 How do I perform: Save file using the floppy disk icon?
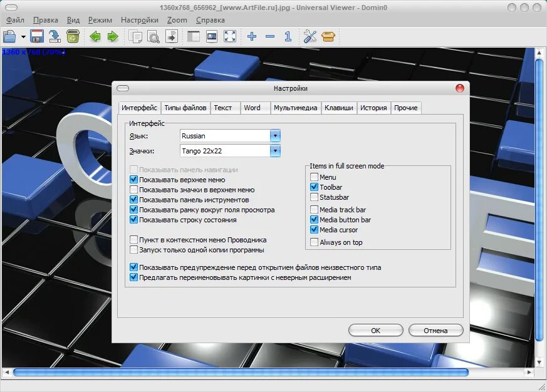[36, 36]
